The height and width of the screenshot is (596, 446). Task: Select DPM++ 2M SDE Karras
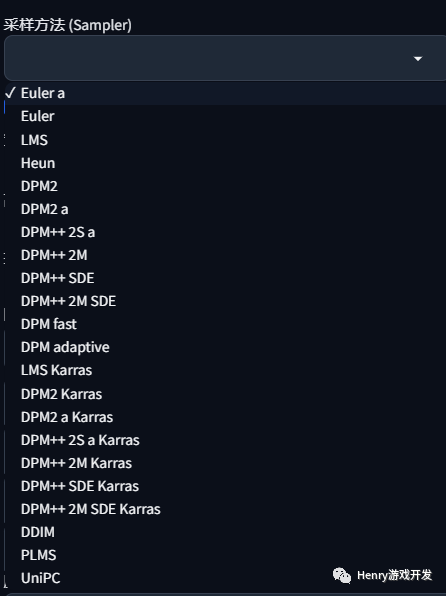pyautogui.click(x=225, y=509)
